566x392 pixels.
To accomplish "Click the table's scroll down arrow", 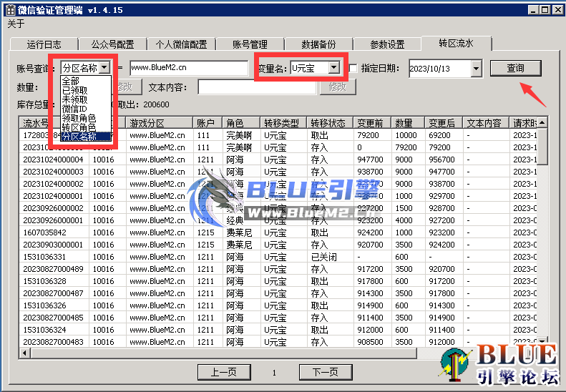I will [x=542, y=340].
